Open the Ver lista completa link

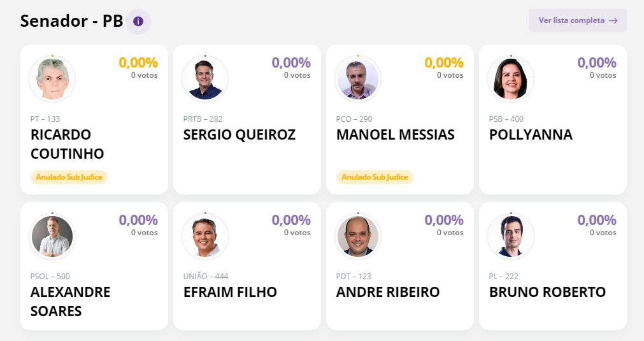coord(571,20)
